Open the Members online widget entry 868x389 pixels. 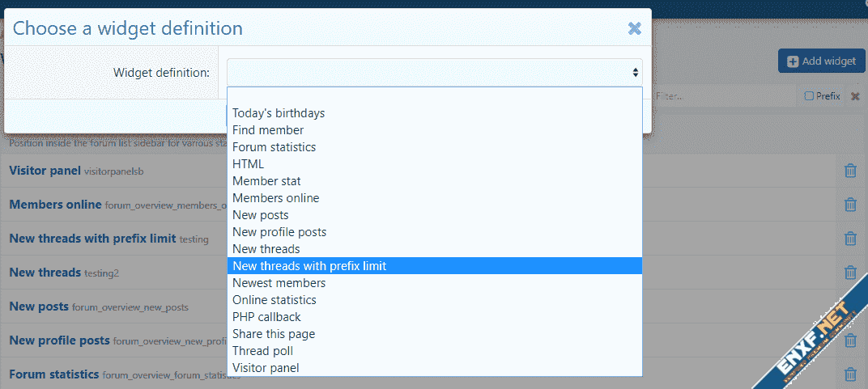(55, 205)
